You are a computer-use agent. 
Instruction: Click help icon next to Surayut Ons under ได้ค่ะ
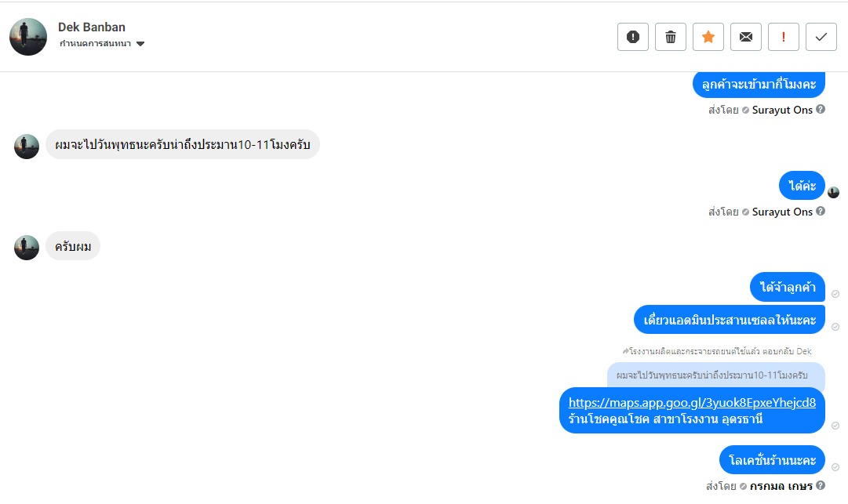click(821, 212)
